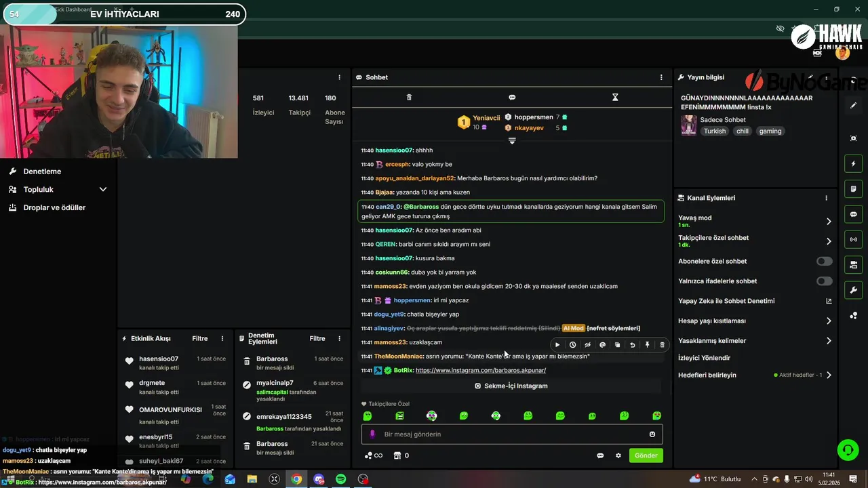Click pencil icon in right sidebar
Screen dimensions: 868x488
[853, 106]
